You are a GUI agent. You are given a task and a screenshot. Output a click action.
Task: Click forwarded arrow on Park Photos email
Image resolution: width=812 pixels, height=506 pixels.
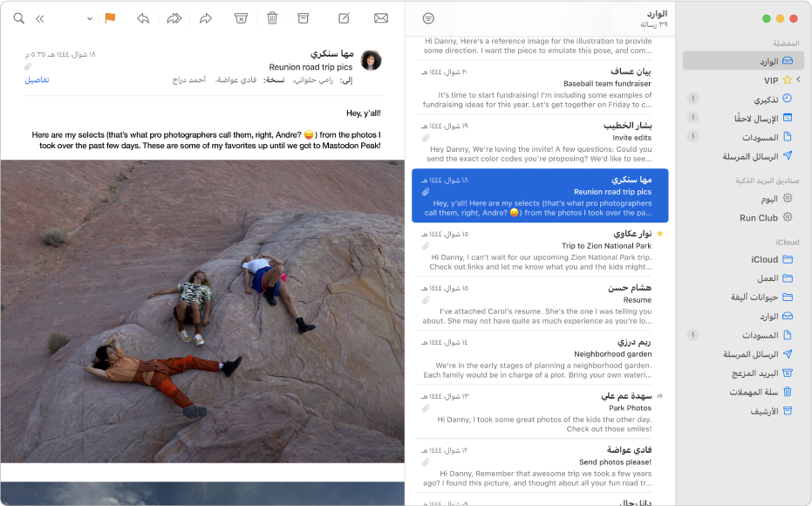(659, 396)
